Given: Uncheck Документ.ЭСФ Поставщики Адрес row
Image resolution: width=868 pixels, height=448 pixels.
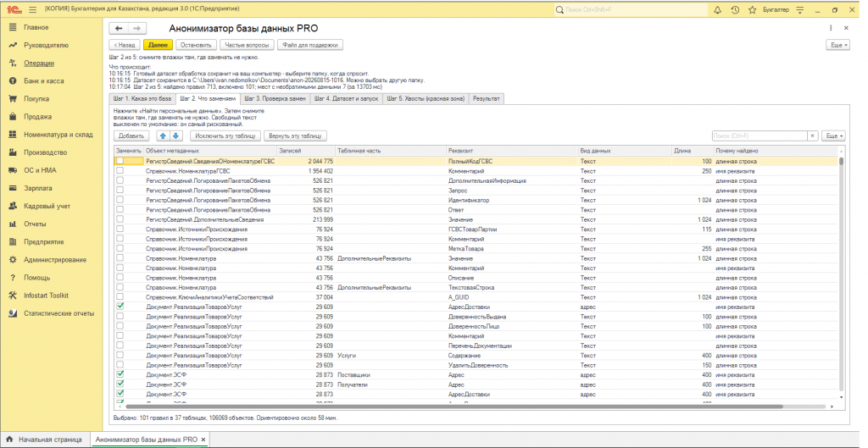Looking at the screenshot, I should tap(120, 374).
